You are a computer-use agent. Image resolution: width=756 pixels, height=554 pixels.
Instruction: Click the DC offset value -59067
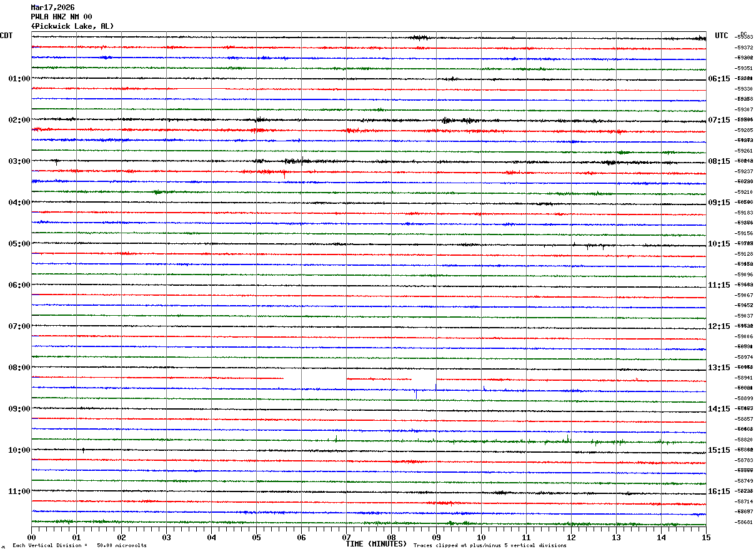click(x=744, y=295)
